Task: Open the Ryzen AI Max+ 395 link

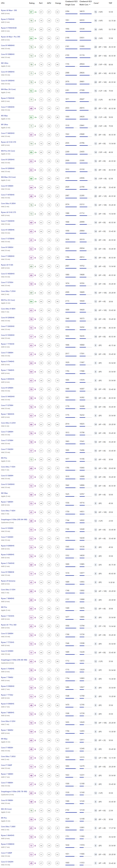Action: click(9, 10)
